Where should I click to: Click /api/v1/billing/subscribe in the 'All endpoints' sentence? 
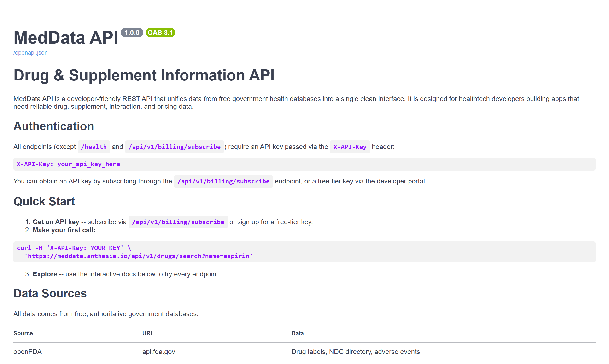[x=174, y=147]
